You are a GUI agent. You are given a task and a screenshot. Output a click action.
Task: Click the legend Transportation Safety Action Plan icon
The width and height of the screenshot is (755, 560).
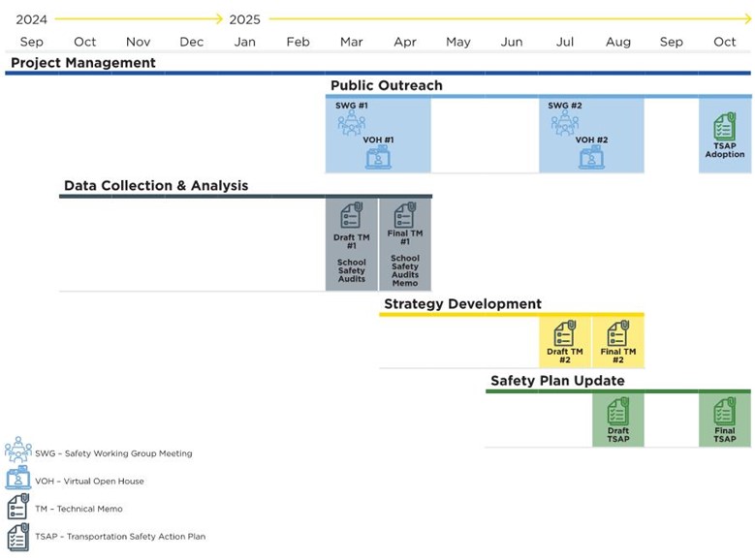coord(18,537)
